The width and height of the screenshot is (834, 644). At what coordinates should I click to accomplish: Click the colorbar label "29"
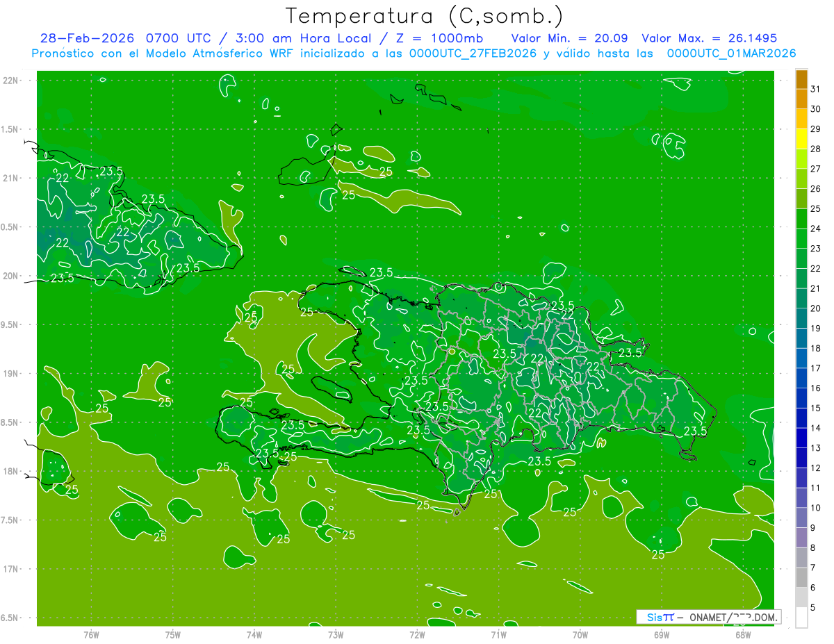tap(816, 129)
